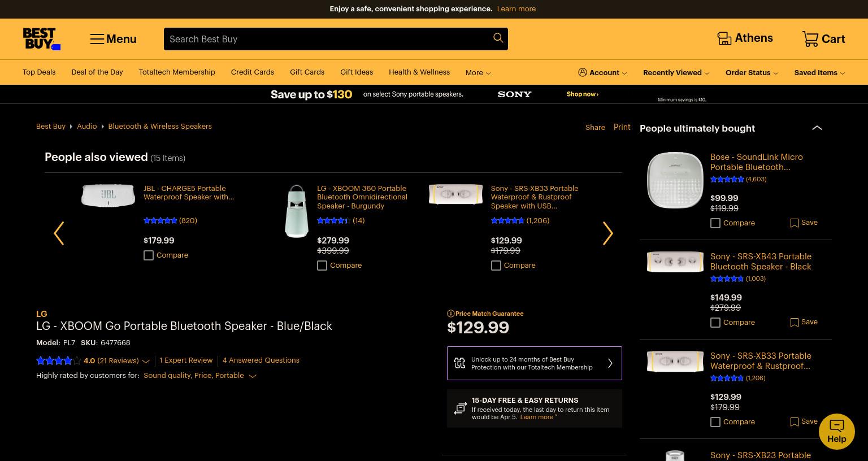Open Totaltech offer right arrow
Viewport: 868px width, 461px height.
[610, 363]
